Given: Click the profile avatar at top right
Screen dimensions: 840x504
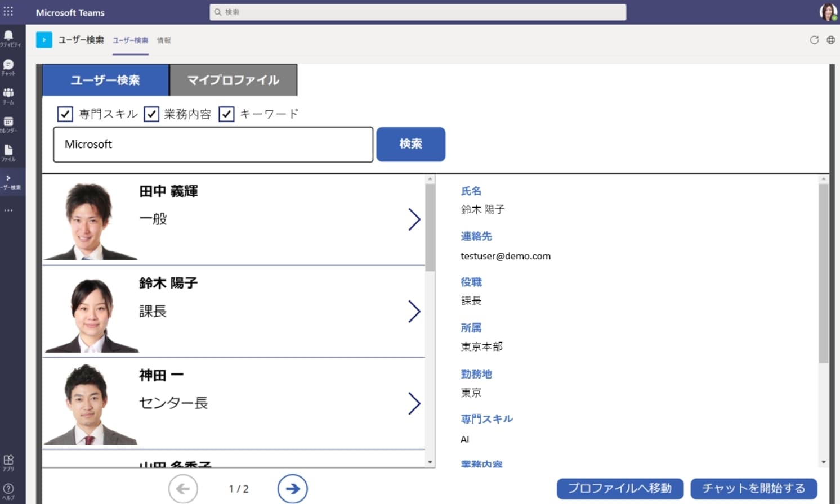Looking at the screenshot, I should 828,12.
